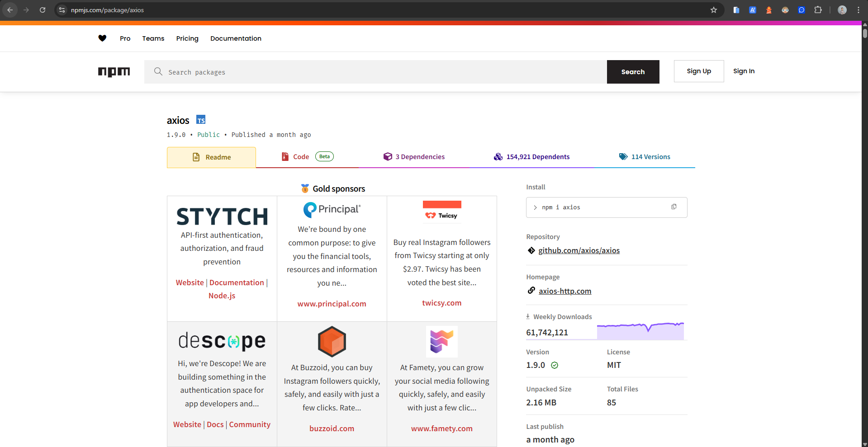Open Descope Community link
Image resolution: width=868 pixels, height=447 pixels.
pos(250,424)
